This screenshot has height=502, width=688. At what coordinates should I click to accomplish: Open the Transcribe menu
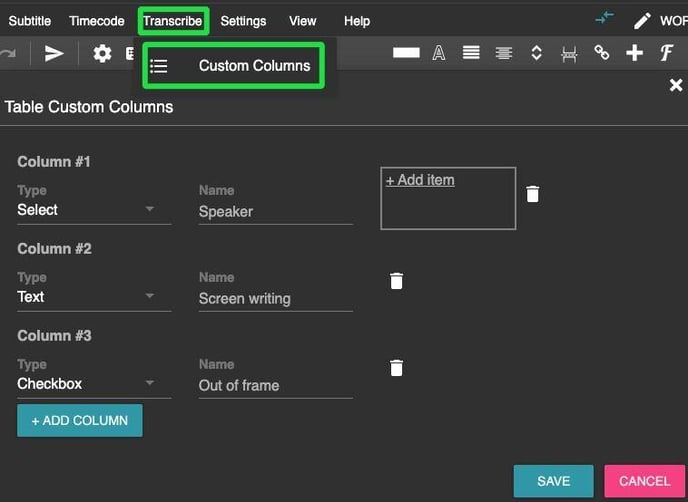(172, 21)
